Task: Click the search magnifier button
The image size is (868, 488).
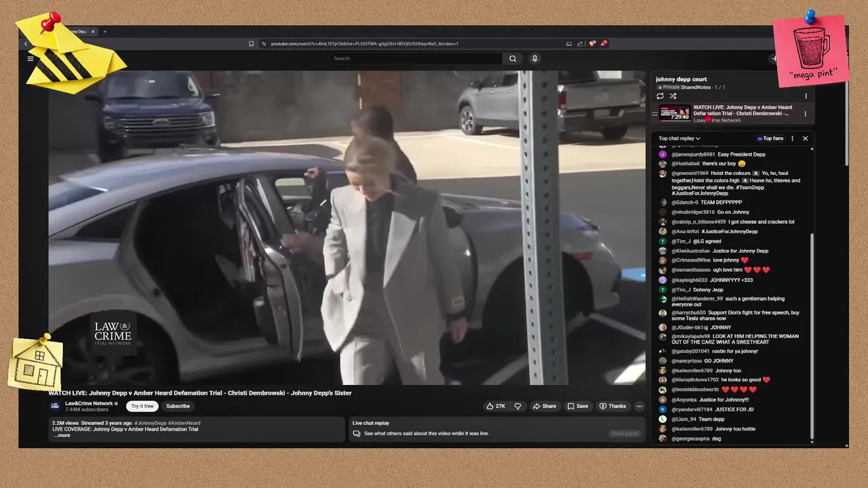Action: tap(513, 58)
